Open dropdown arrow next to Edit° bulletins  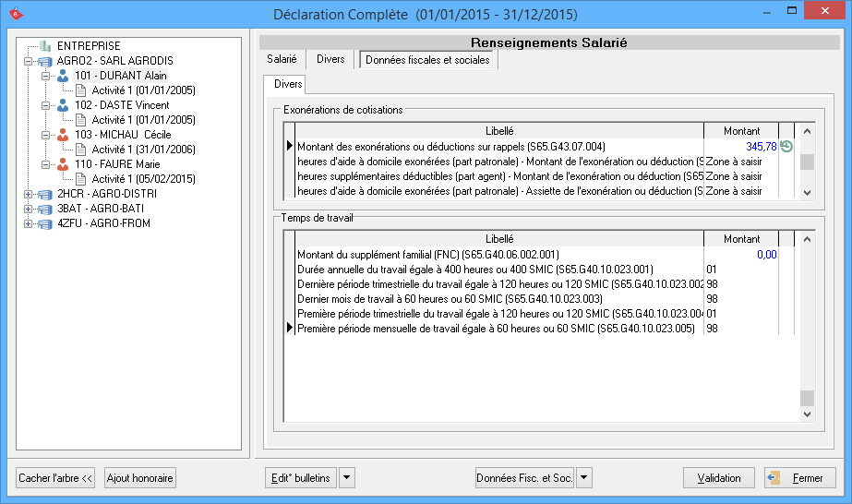pos(347,478)
